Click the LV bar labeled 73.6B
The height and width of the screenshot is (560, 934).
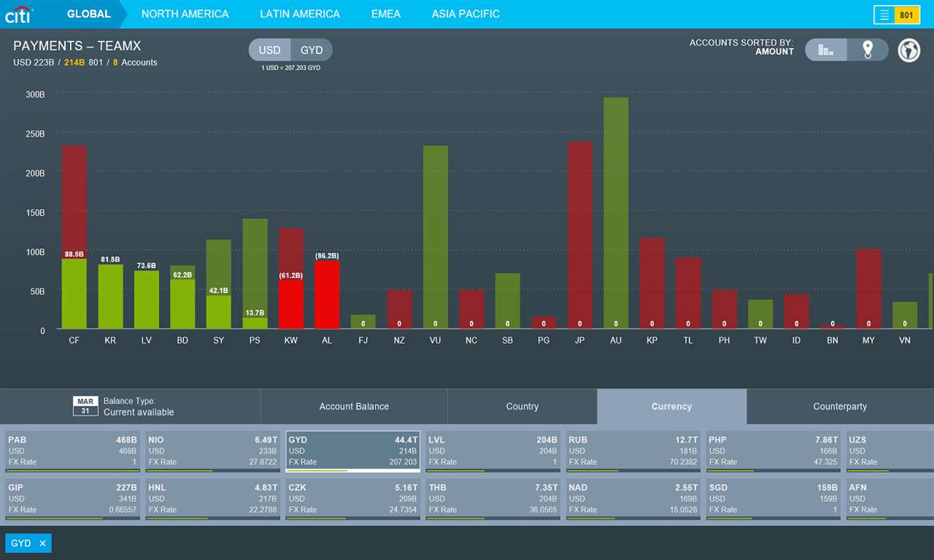point(146,299)
